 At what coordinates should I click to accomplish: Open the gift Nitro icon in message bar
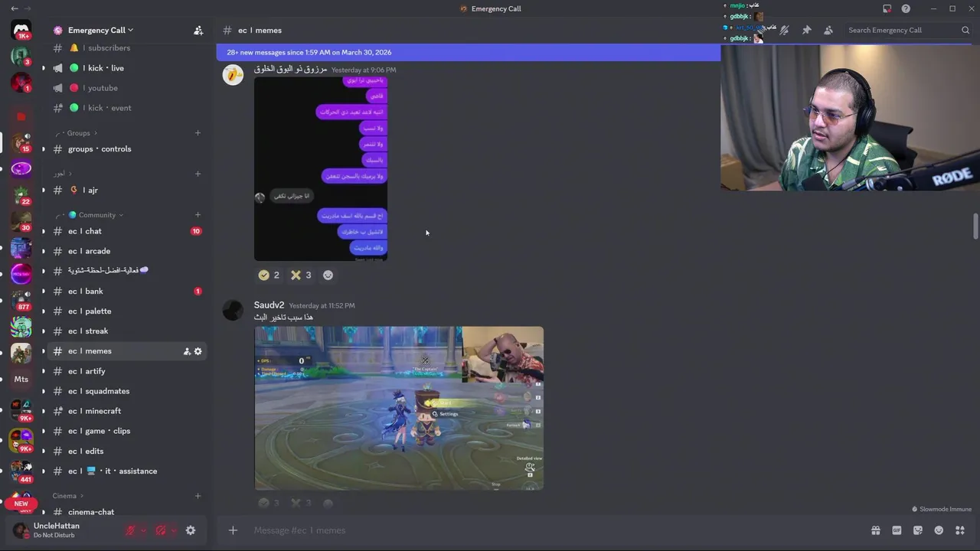pos(875,530)
